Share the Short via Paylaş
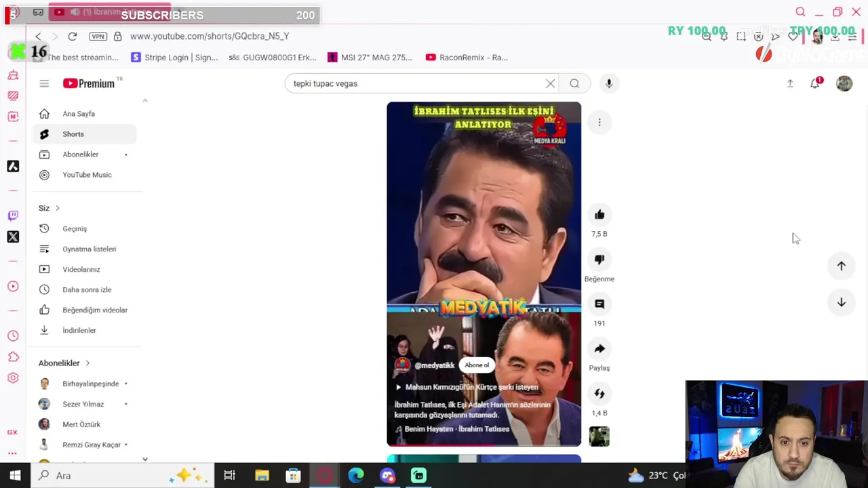868x488 pixels. tap(599, 349)
